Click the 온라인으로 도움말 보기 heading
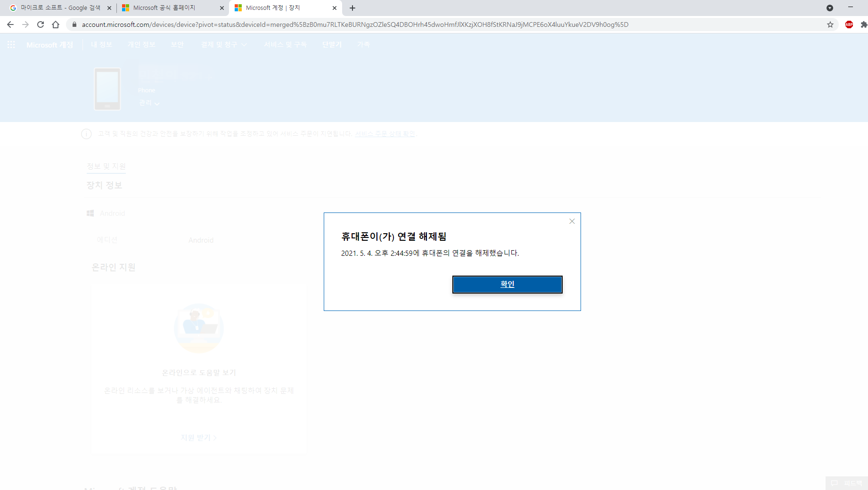868x490 pixels. point(199,373)
